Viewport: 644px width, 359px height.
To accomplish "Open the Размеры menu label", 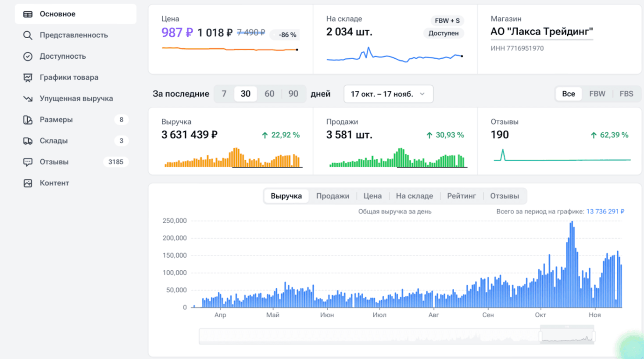I will click(56, 119).
